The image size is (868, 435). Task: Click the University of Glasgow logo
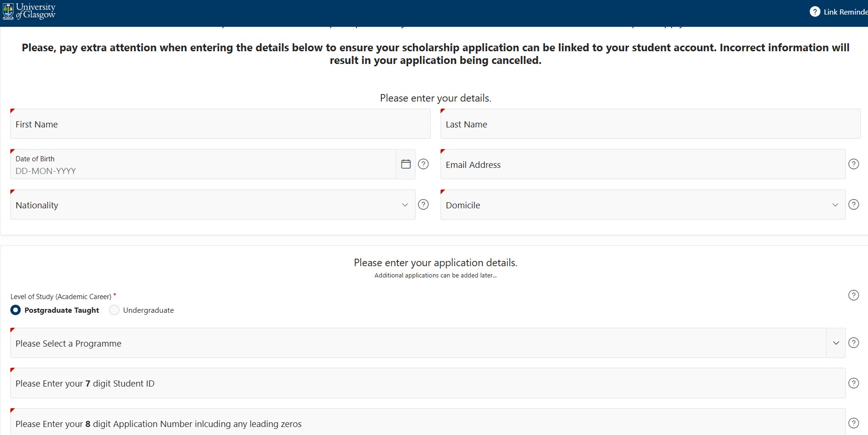pyautogui.click(x=29, y=11)
